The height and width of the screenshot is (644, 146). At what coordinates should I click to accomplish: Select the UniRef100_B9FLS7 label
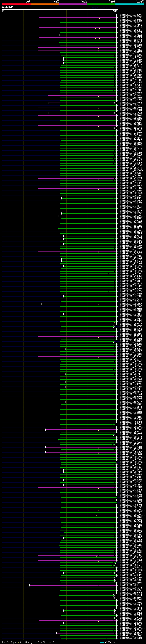click(131, 402)
